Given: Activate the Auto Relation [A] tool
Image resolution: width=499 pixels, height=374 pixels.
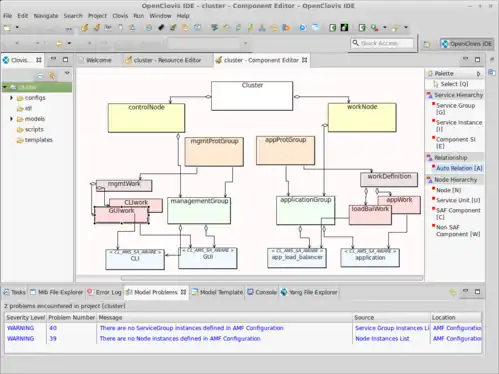Looking at the screenshot, I should 457,168.
